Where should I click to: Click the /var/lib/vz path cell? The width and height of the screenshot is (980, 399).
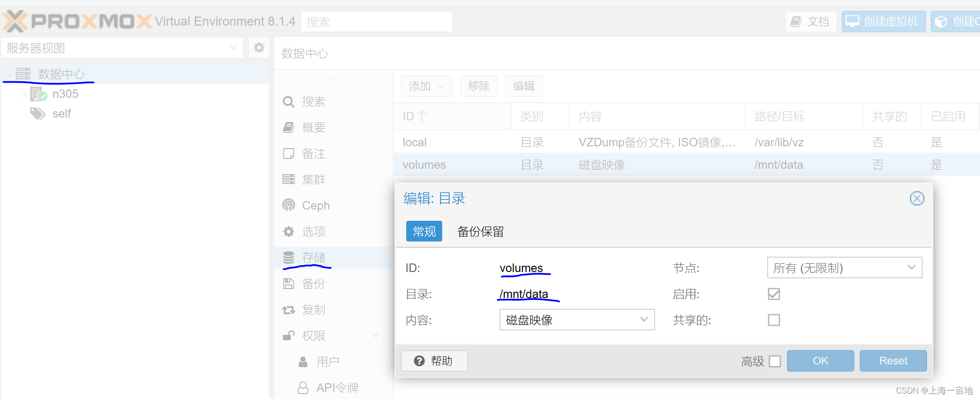pyautogui.click(x=779, y=142)
